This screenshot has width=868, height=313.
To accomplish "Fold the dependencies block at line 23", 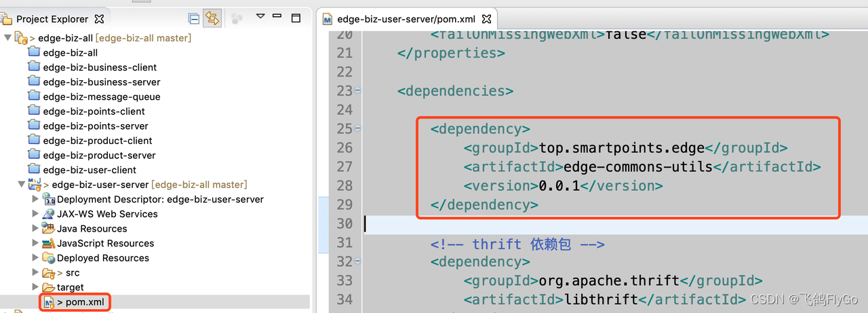I will [358, 90].
